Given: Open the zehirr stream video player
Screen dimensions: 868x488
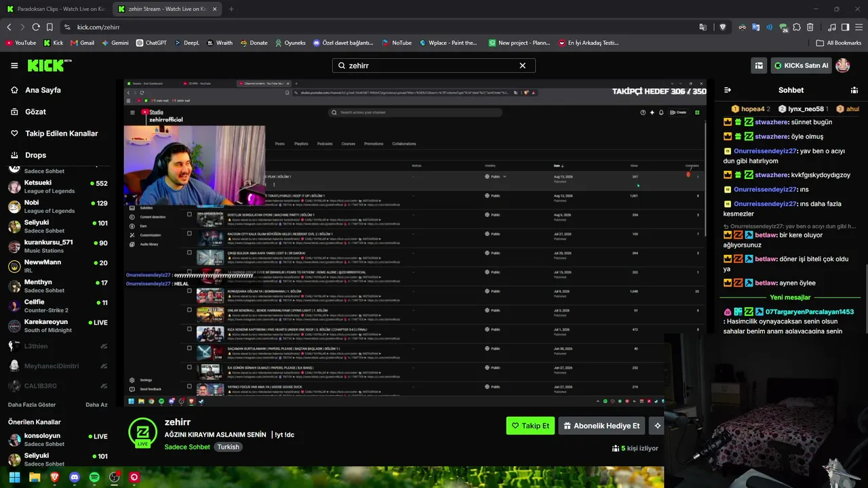Looking at the screenshot, I should point(415,243).
